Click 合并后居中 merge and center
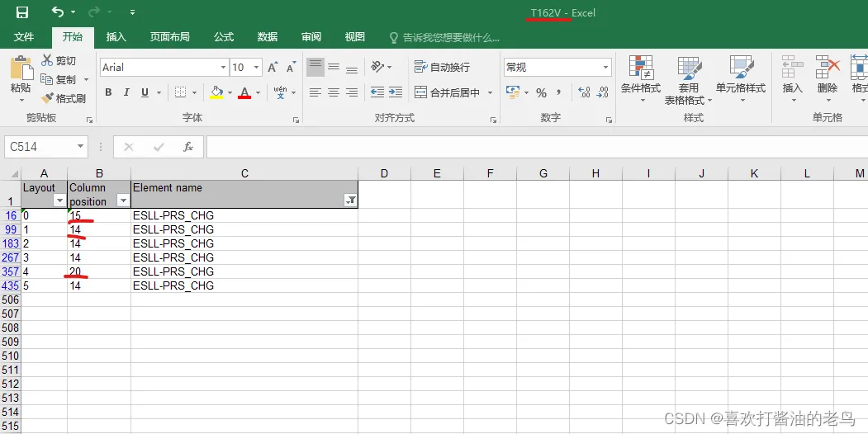The width and height of the screenshot is (868, 434). click(x=448, y=92)
